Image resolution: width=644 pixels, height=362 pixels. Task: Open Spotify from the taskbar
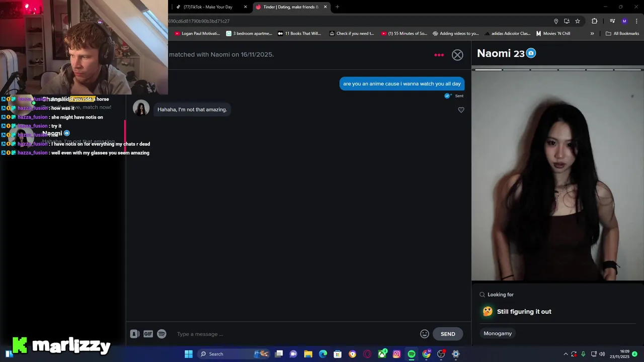coord(412,354)
